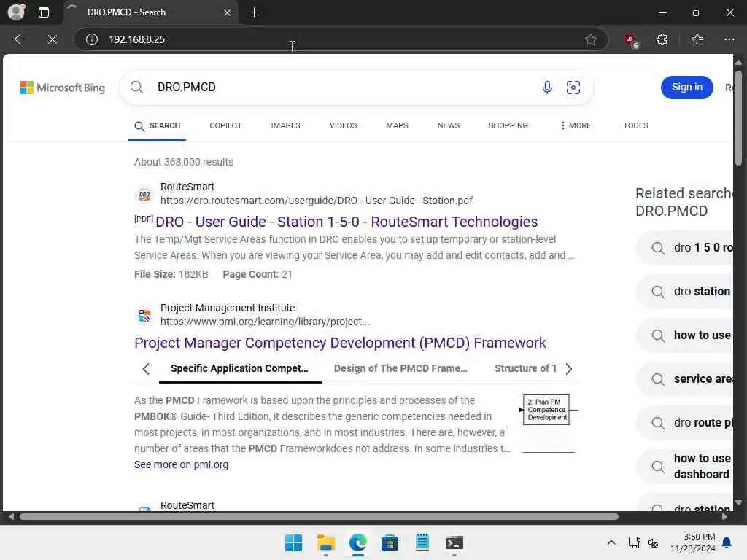747x560 pixels.
Task: Click the Microsoft Bing logo
Action: pos(63,87)
